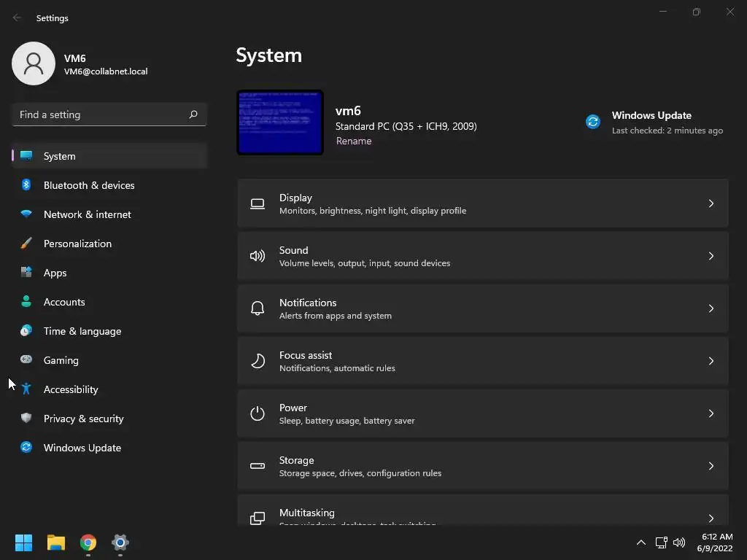Click the Rename link under vm6
The image size is (747, 560).
pos(354,141)
